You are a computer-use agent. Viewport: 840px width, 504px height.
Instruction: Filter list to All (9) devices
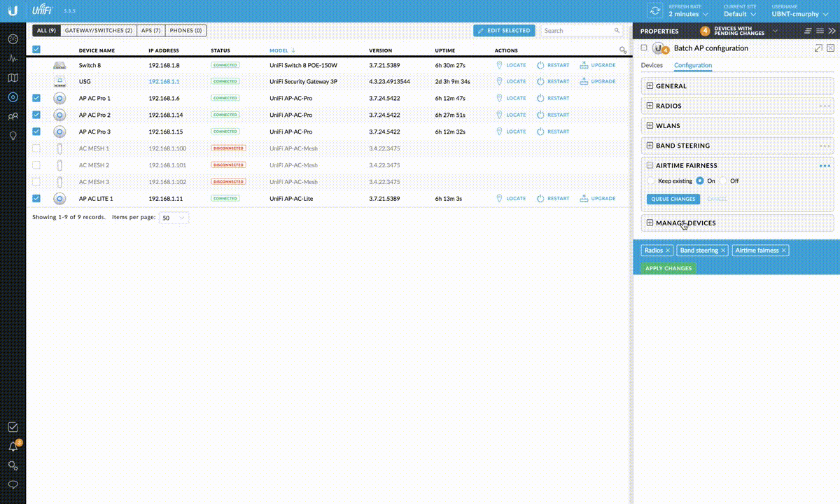46,31
